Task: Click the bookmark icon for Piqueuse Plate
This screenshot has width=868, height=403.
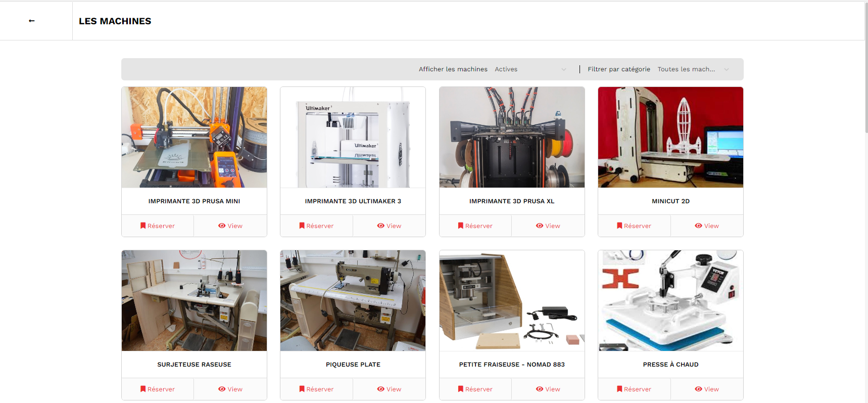Action: point(302,389)
